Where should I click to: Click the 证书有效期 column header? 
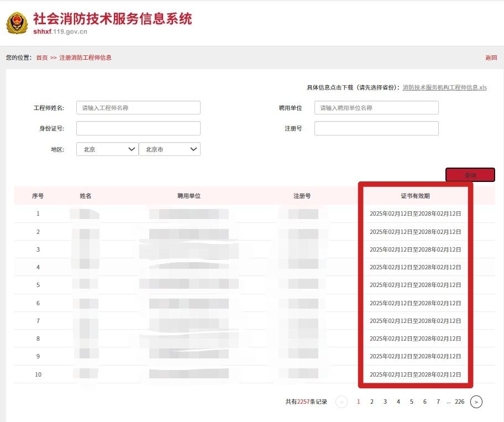[x=415, y=196]
